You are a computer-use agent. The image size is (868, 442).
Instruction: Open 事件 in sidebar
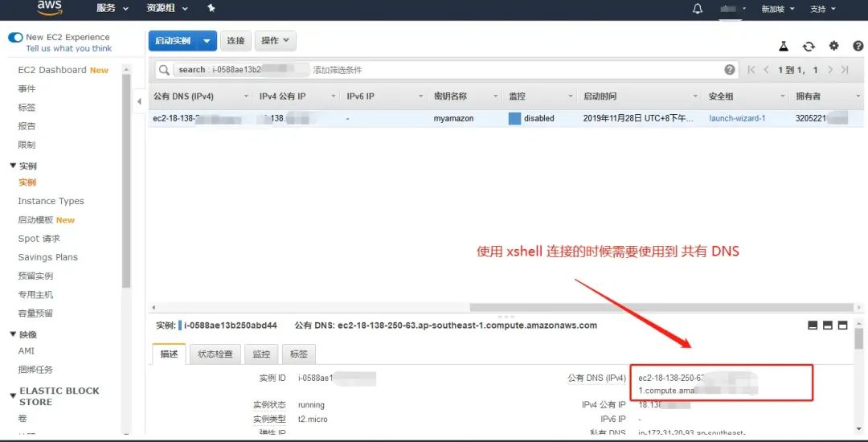click(27, 89)
